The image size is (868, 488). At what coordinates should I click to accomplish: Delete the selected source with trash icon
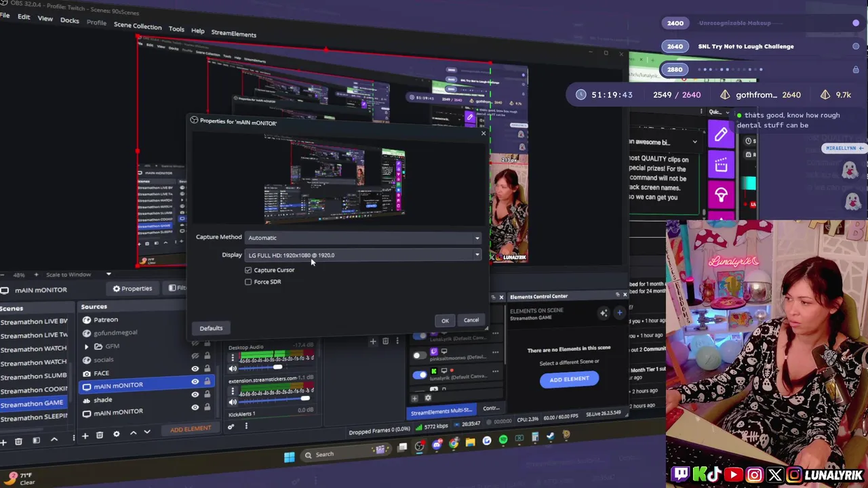tap(100, 435)
